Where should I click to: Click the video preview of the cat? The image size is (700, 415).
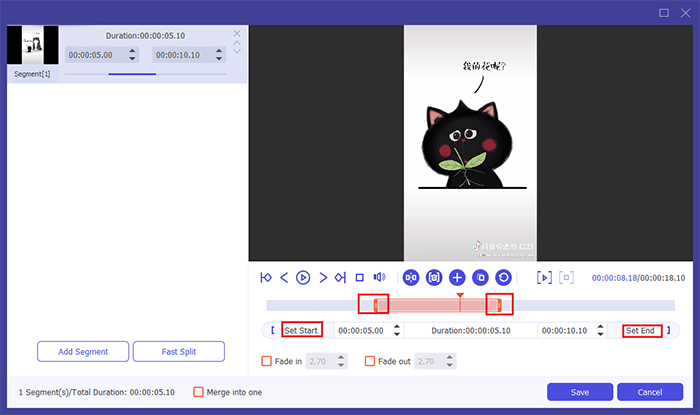[x=470, y=143]
